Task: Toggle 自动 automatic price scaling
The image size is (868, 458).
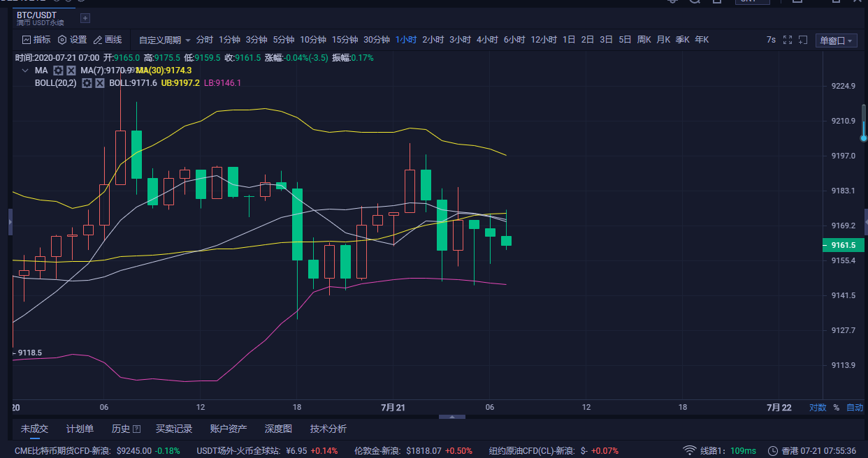Action: point(855,407)
